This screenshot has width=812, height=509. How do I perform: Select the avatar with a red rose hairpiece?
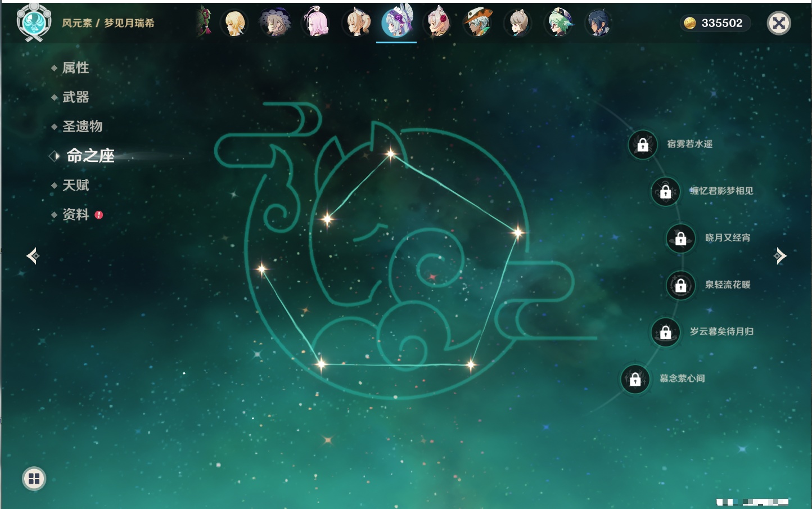coord(437,23)
